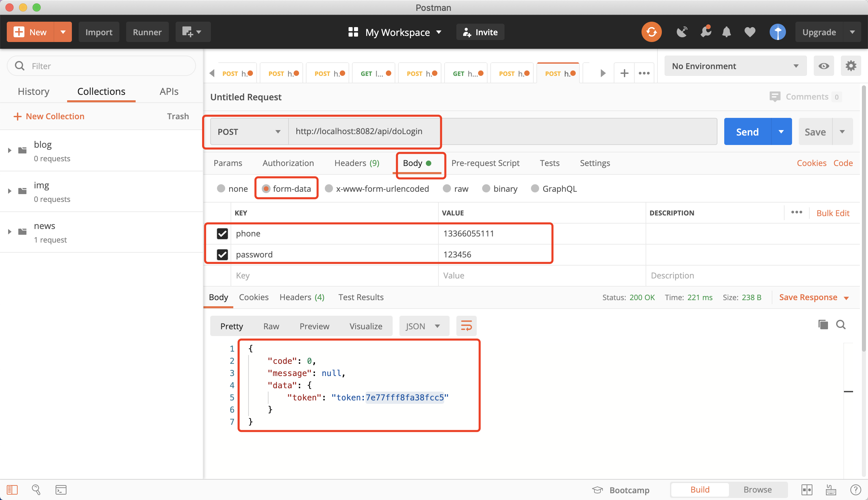This screenshot has height=500, width=868.
Task: Open the Postman console icon
Action: click(61, 489)
